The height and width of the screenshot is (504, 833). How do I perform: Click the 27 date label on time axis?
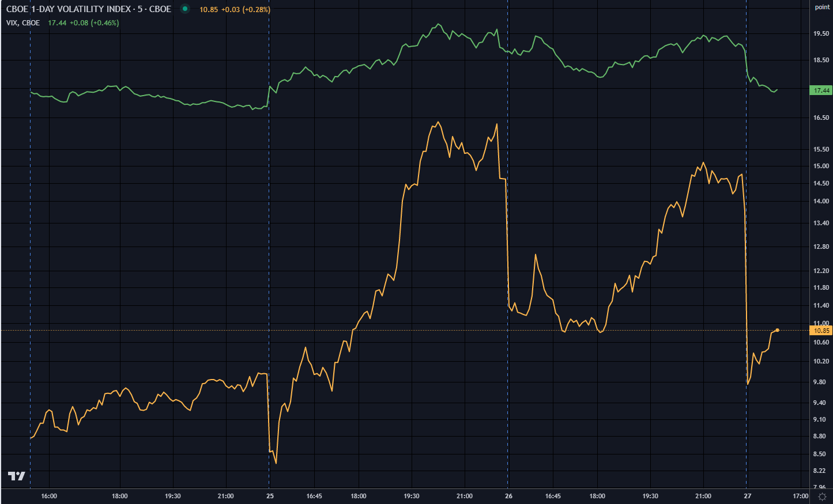coord(747,496)
